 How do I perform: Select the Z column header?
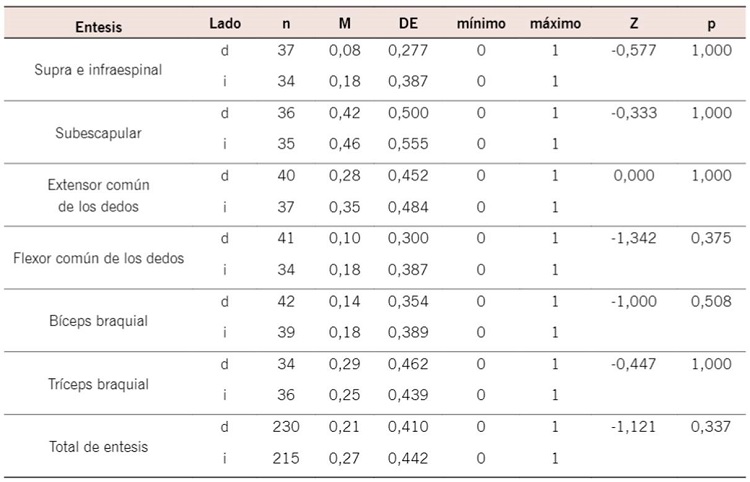(x=635, y=23)
